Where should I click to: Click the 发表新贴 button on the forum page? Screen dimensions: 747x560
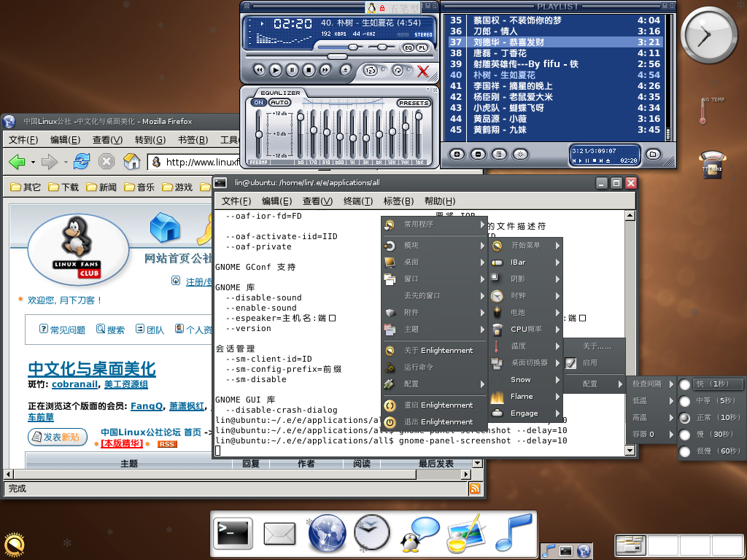(57, 437)
